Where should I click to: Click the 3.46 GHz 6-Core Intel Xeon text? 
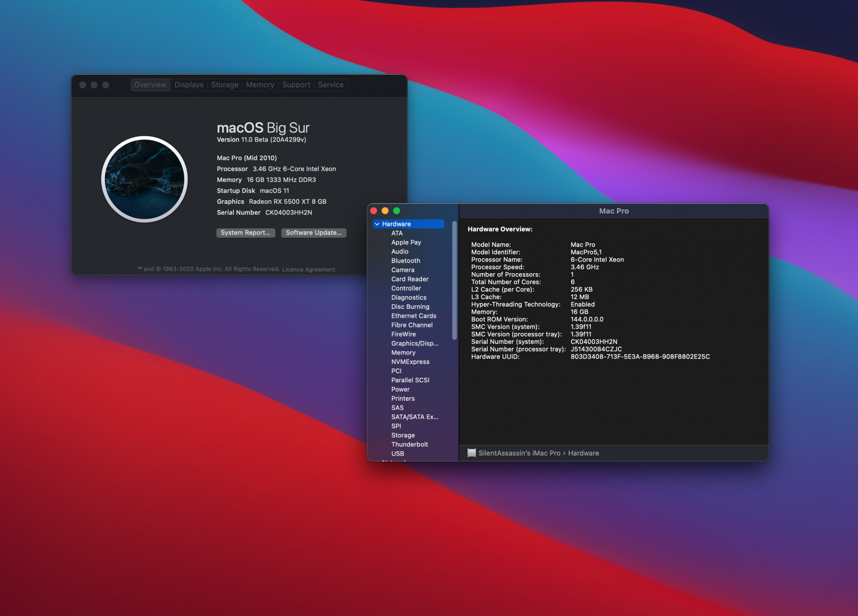[294, 169]
